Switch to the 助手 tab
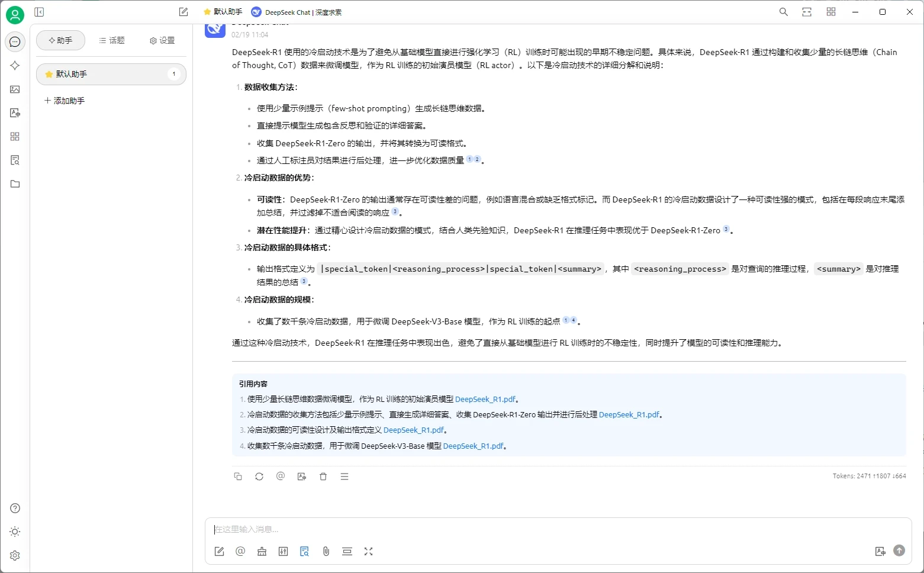924x573 pixels. tap(60, 40)
